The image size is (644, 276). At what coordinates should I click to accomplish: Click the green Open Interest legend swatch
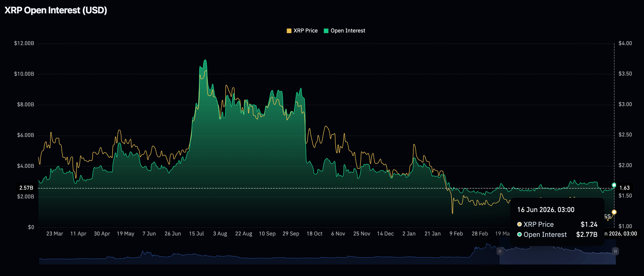[326, 31]
